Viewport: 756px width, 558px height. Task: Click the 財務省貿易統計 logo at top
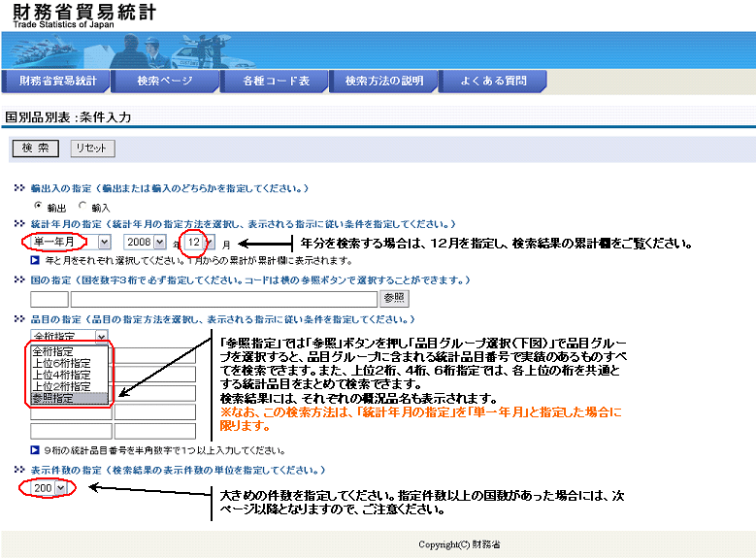tap(82, 16)
